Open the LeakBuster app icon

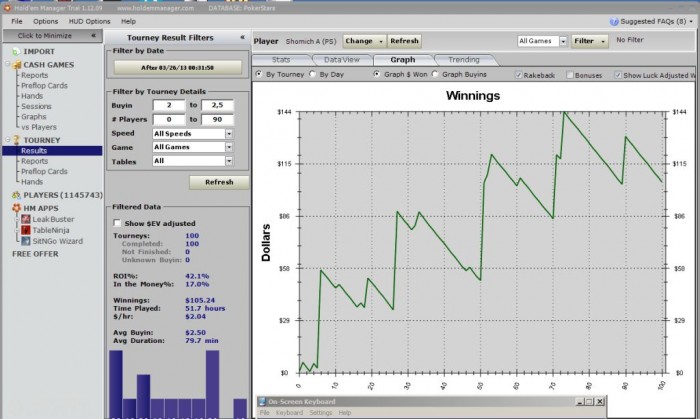26,219
